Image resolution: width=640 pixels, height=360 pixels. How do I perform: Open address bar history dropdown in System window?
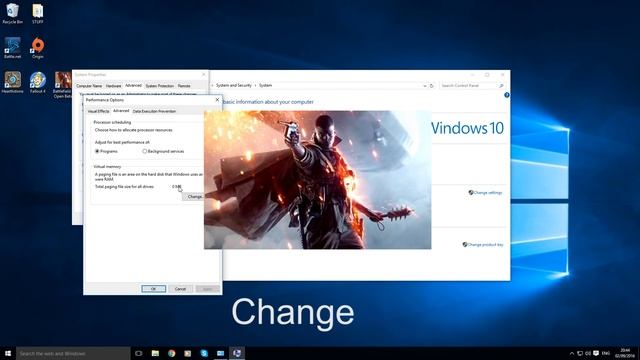(x=424, y=86)
